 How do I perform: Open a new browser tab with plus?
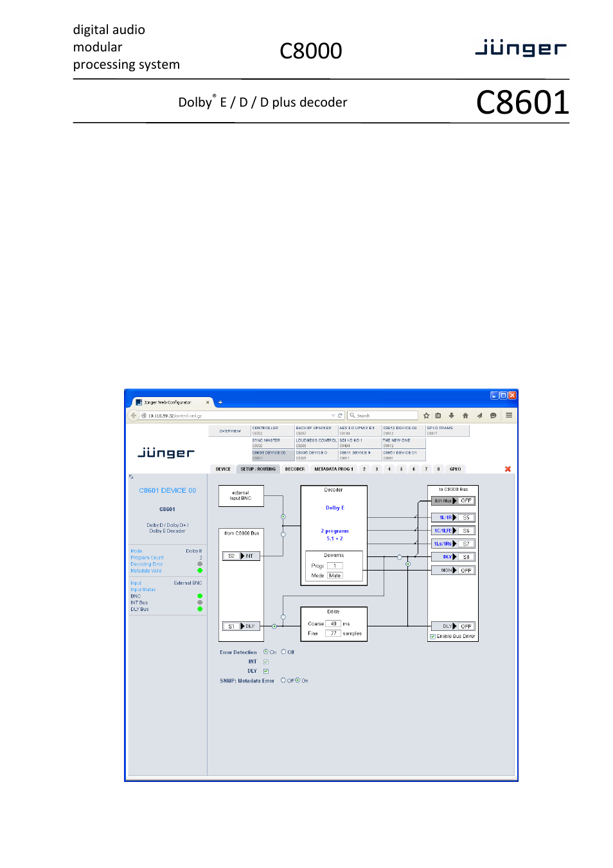(x=220, y=403)
